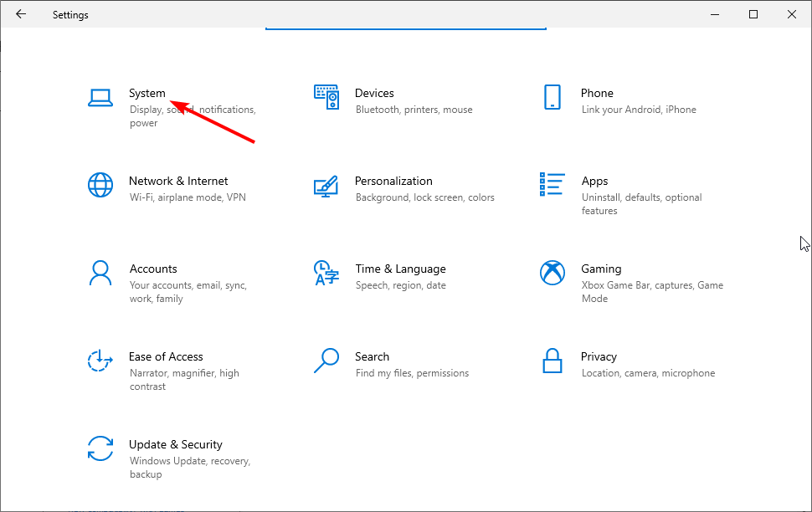Screen dimensions: 812x512
Task: Click the Xbox logo Gaming icon
Action: (552, 273)
